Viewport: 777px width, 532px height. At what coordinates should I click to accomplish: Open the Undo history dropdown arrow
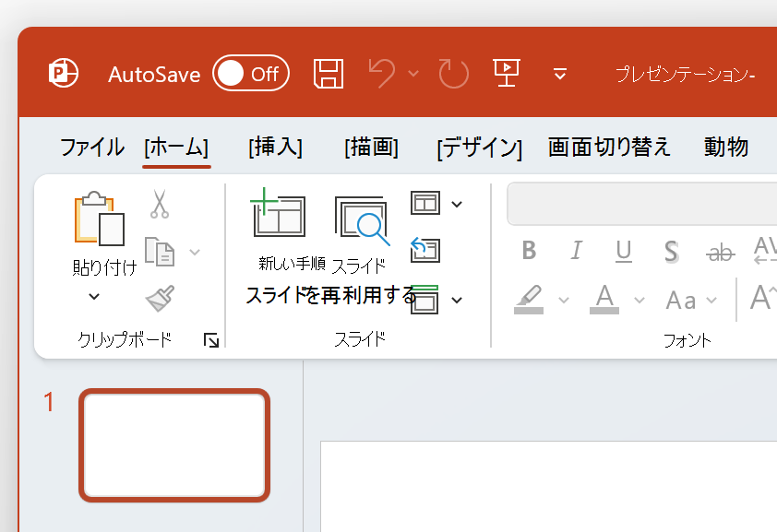pos(412,74)
